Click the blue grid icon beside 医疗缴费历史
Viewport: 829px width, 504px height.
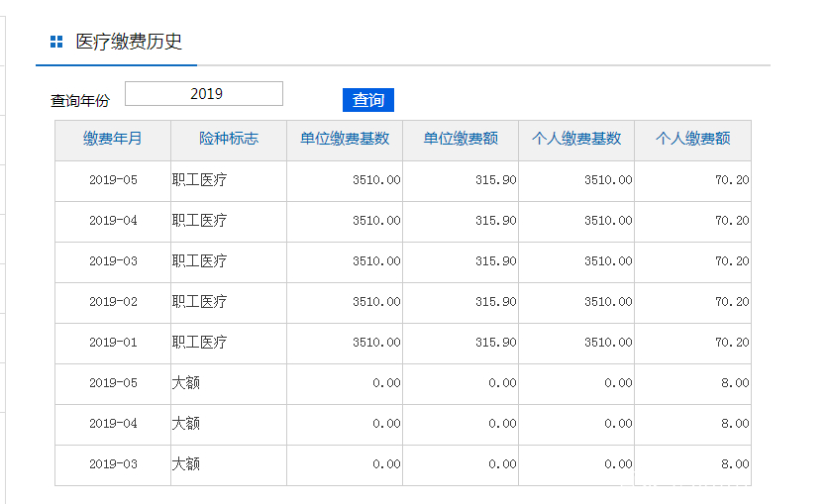tap(56, 42)
